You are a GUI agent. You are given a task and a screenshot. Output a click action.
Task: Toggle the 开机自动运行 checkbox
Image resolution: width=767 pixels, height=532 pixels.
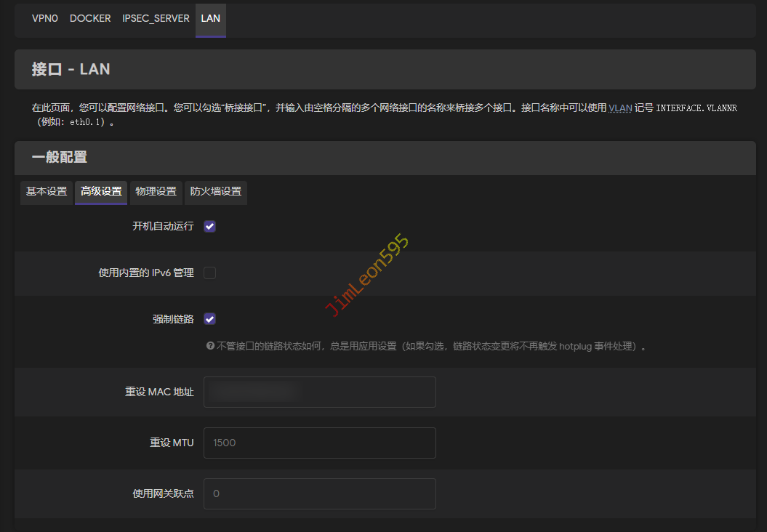(x=210, y=226)
